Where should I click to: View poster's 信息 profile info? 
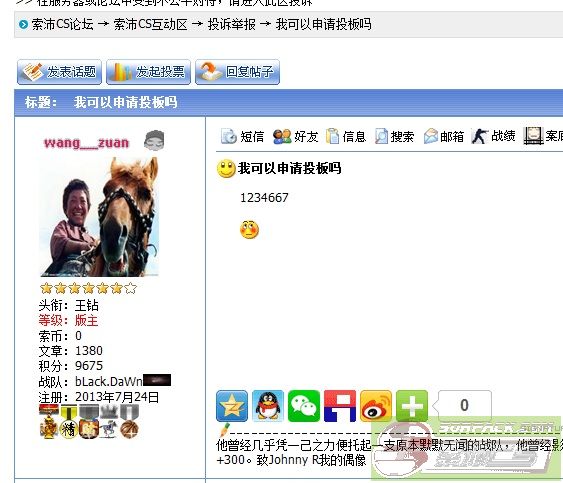click(x=346, y=136)
